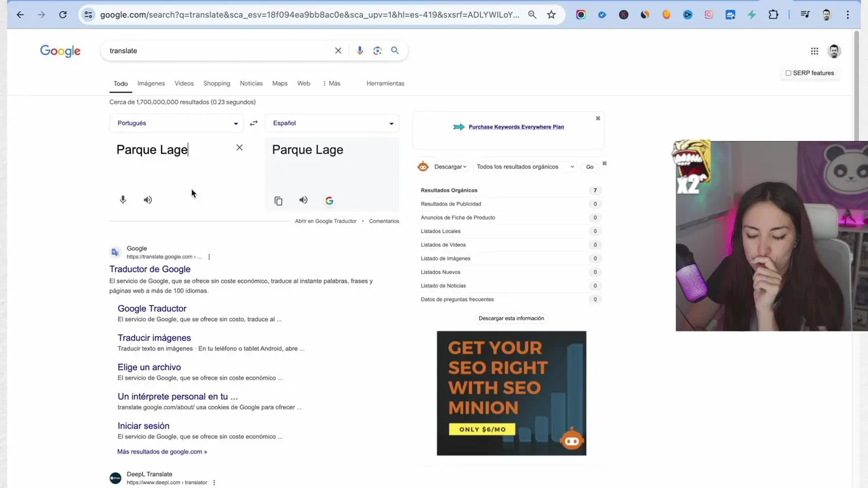868x488 pixels.
Task: Bookmark this page with star icon
Action: [x=551, y=14]
